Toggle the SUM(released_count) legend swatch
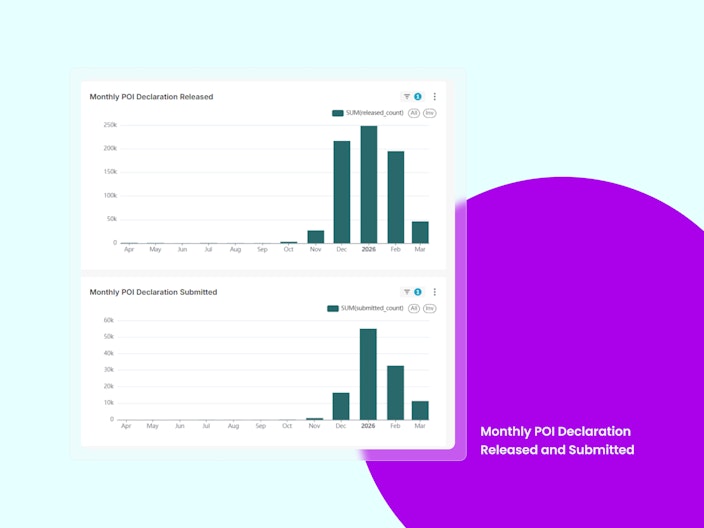This screenshot has width=704, height=528. coord(338,113)
